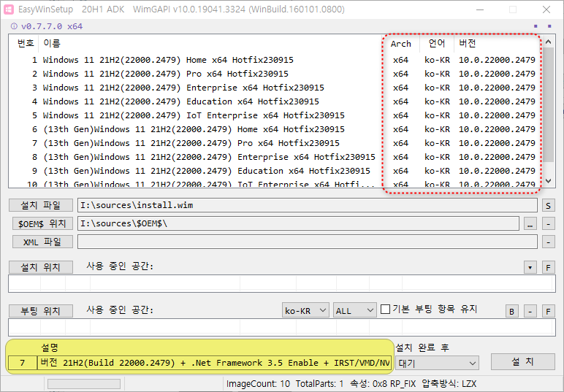The image size is (564, 392).
Task: Click the description text field for image 7
Action: (214, 363)
